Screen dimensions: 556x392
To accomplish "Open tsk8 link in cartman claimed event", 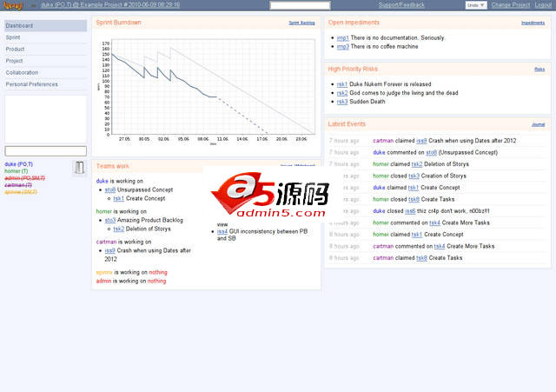I will (421, 258).
